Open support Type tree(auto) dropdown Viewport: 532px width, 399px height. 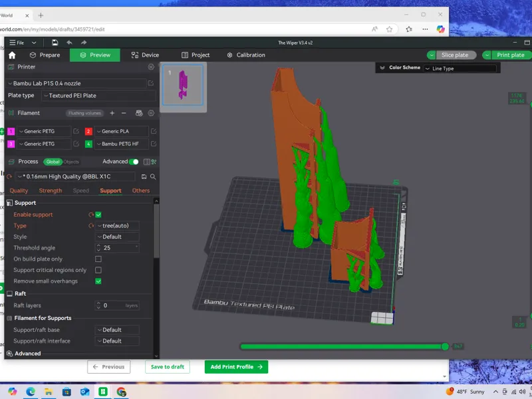tap(118, 225)
